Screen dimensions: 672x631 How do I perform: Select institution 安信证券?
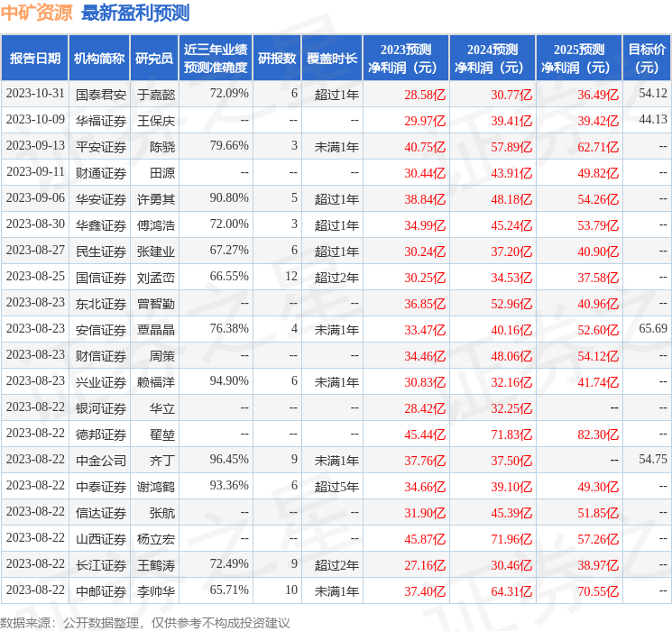pos(101,329)
